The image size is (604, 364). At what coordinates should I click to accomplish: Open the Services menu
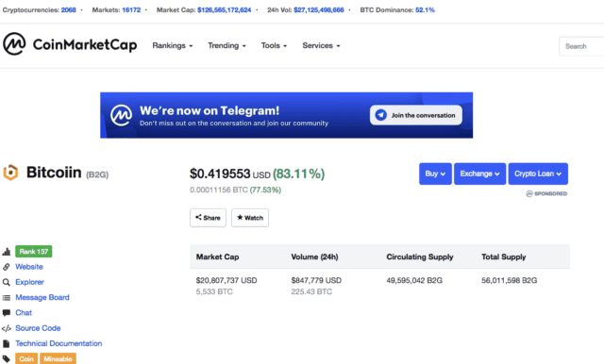pos(321,46)
